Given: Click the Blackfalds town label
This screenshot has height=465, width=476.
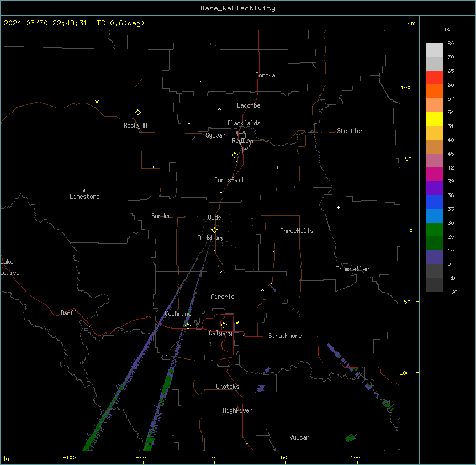Looking at the screenshot, I should 244,123.
